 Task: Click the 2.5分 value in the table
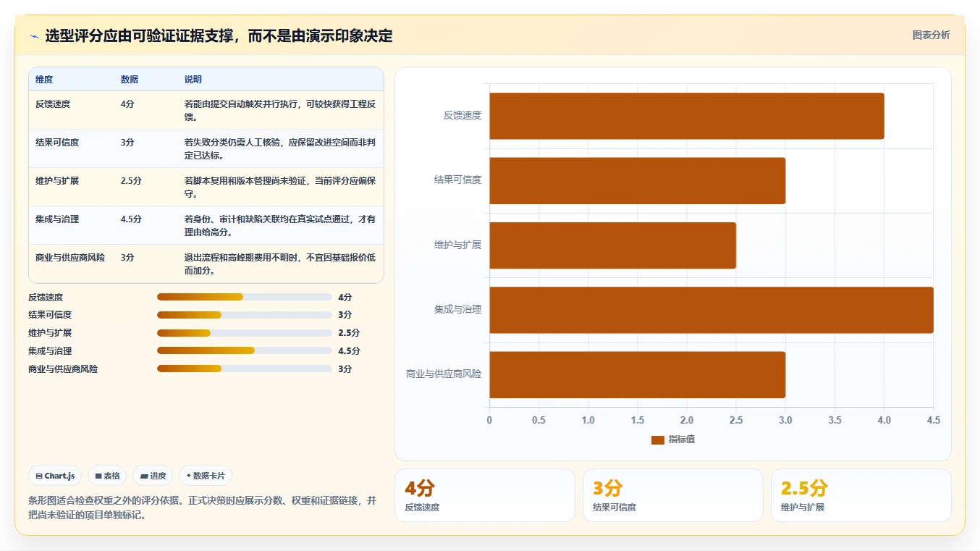click(x=131, y=181)
